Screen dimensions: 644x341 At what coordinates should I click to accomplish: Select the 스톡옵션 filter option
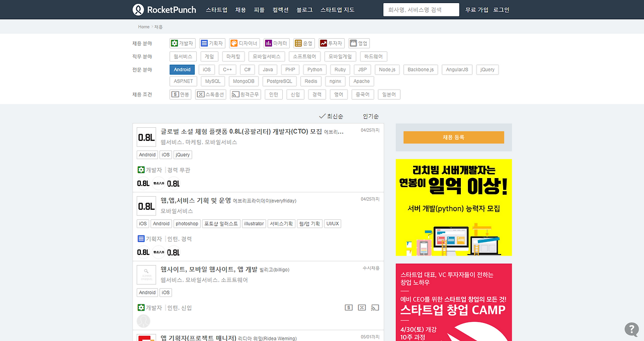tap(210, 94)
